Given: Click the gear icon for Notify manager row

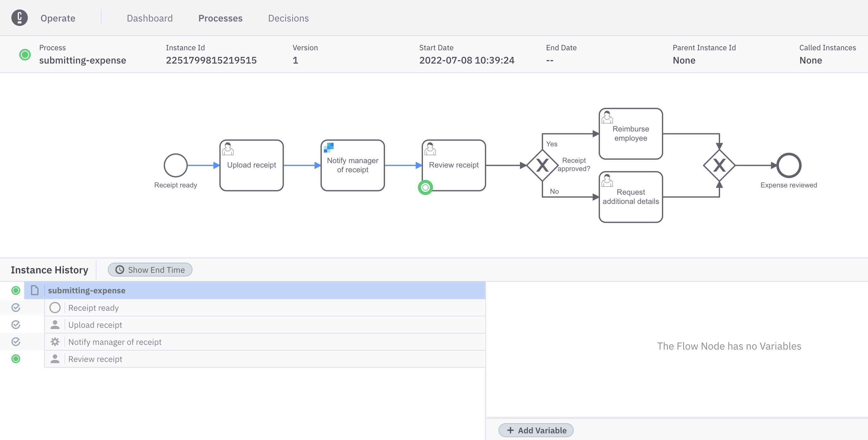Looking at the screenshot, I should [55, 342].
